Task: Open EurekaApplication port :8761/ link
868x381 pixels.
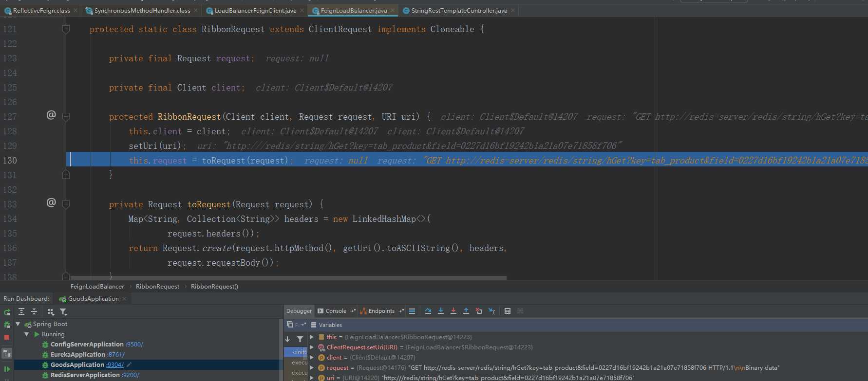Action: pyautogui.click(x=116, y=355)
